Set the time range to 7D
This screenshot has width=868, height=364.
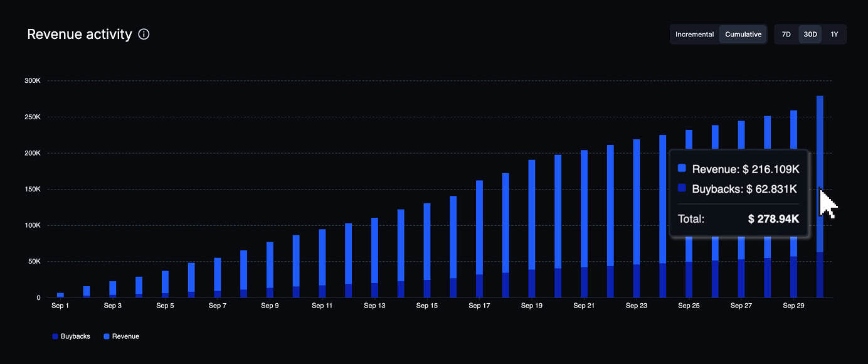tap(786, 35)
